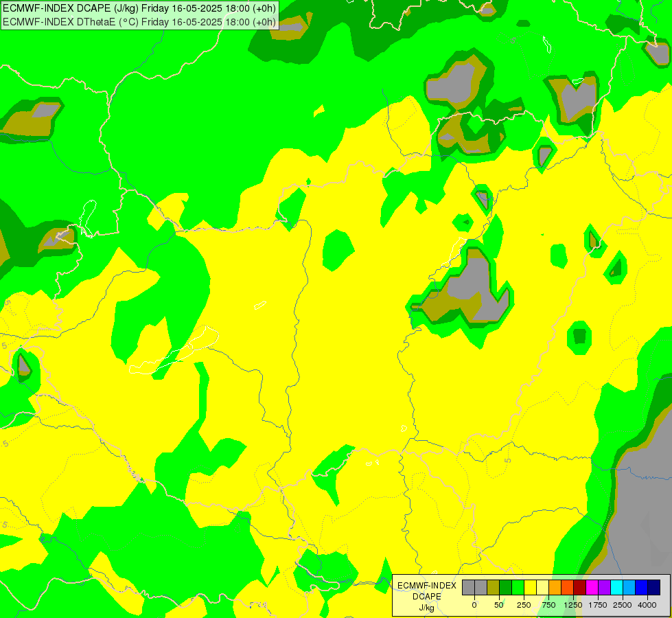Click the legend value 1750
This screenshot has height=618, width=672.
coord(598,605)
